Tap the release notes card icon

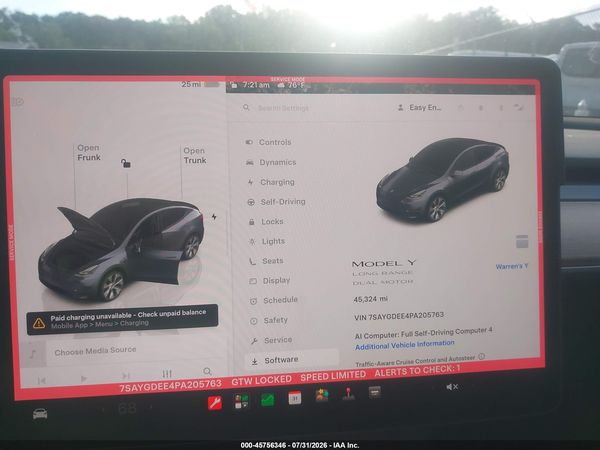pos(522,241)
